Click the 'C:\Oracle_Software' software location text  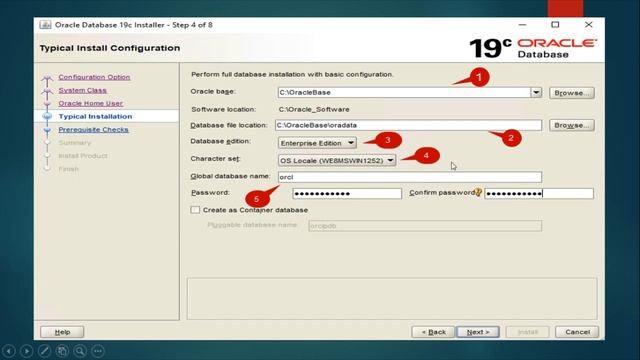click(314, 109)
